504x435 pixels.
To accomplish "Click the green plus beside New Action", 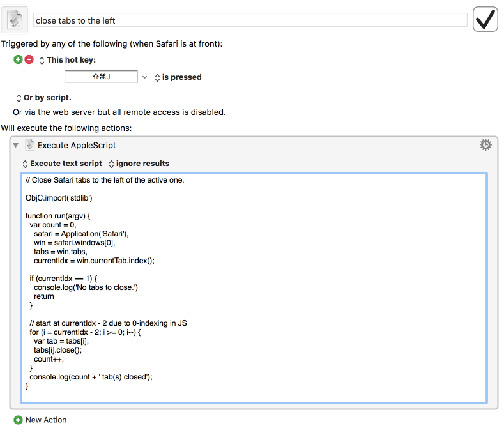I will click(x=18, y=420).
